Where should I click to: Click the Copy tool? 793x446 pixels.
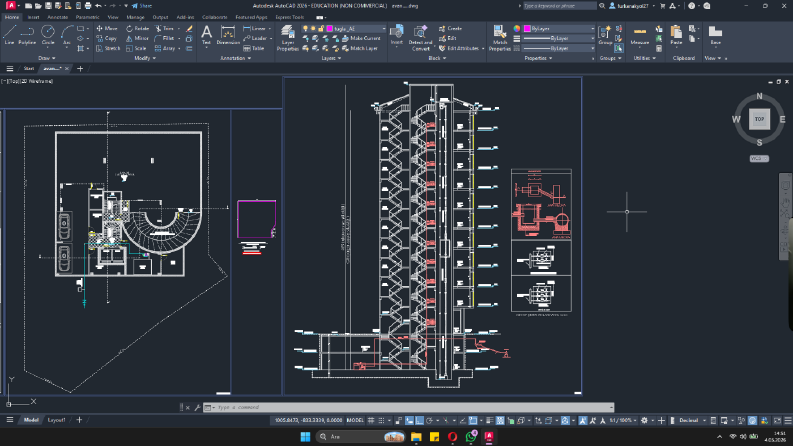pyautogui.click(x=107, y=38)
